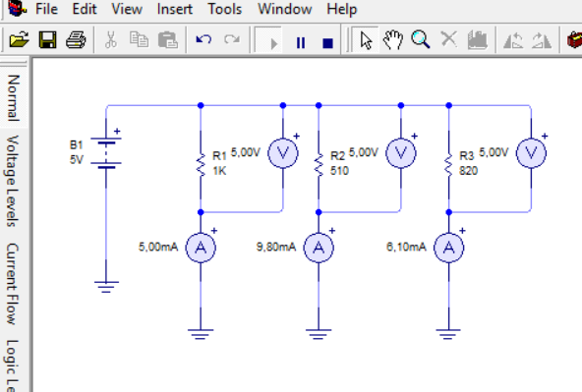
Task: Open the Window menu
Action: [285, 9]
